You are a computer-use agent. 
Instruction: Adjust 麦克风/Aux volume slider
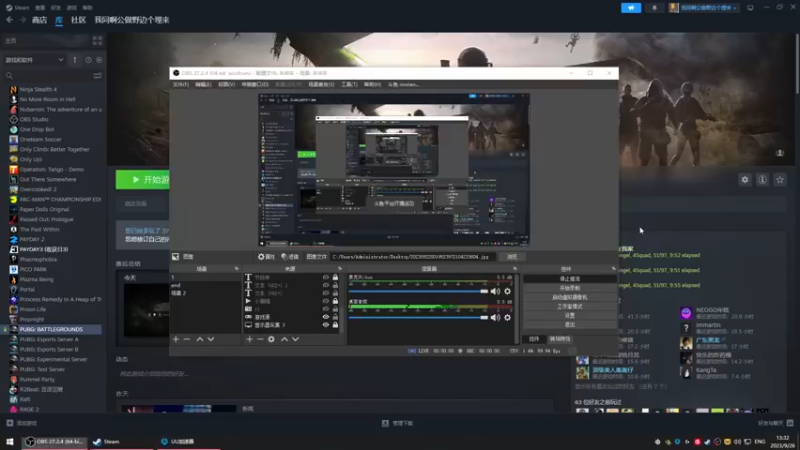[x=418, y=291]
